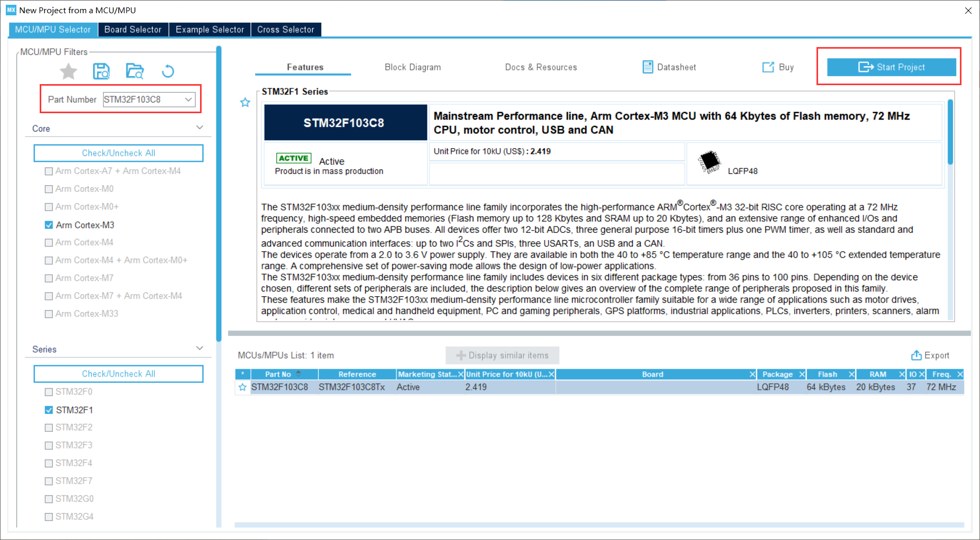
Task: Show the Features tab
Action: 305,67
